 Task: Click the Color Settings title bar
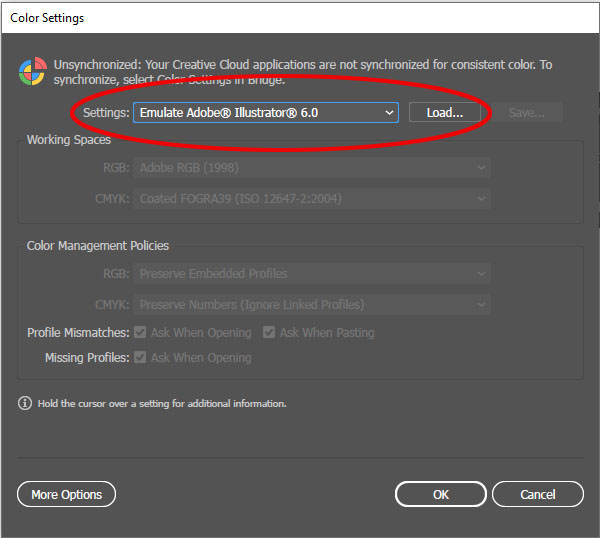(x=300, y=18)
